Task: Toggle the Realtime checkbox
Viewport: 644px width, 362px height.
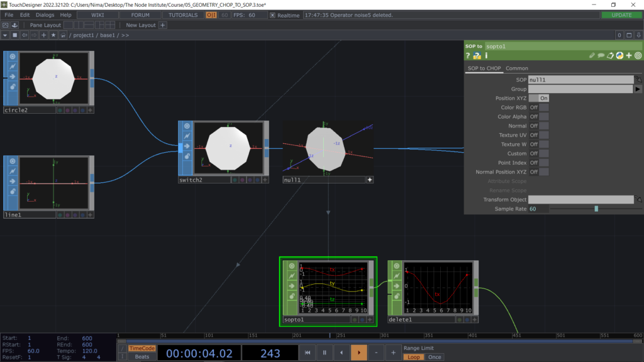Action: point(272,15)
